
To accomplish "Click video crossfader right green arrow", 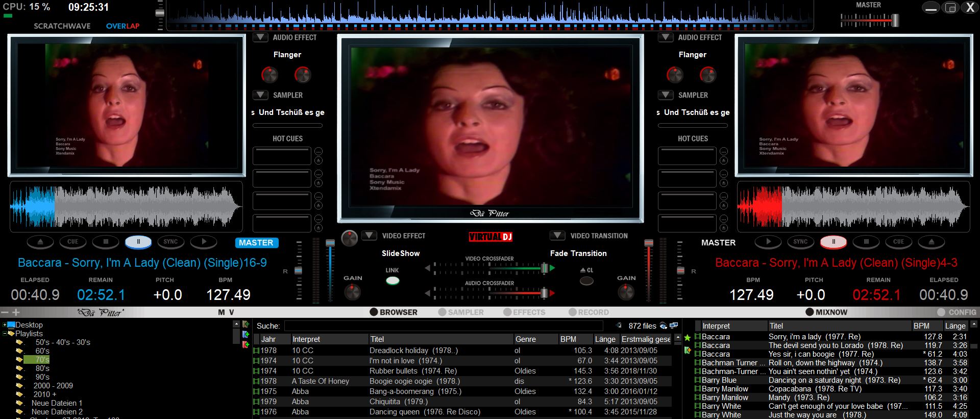I will click(x=552, y=268).
